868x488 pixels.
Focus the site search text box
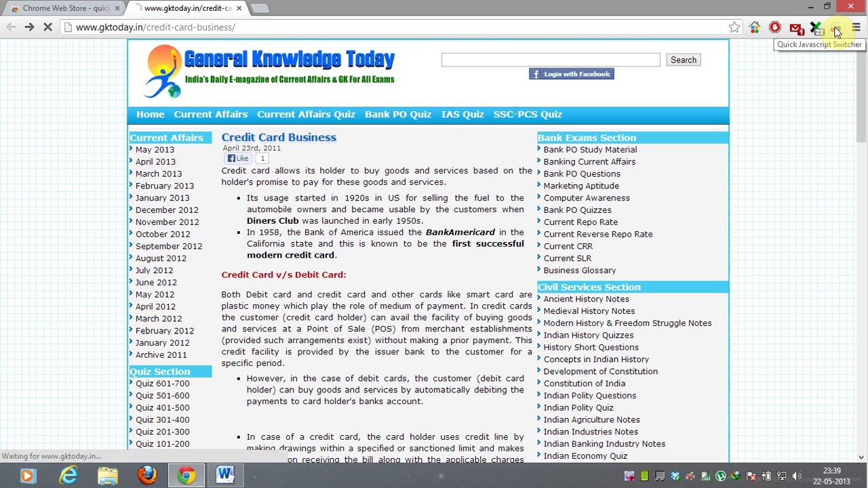click(x=550, y=60)
